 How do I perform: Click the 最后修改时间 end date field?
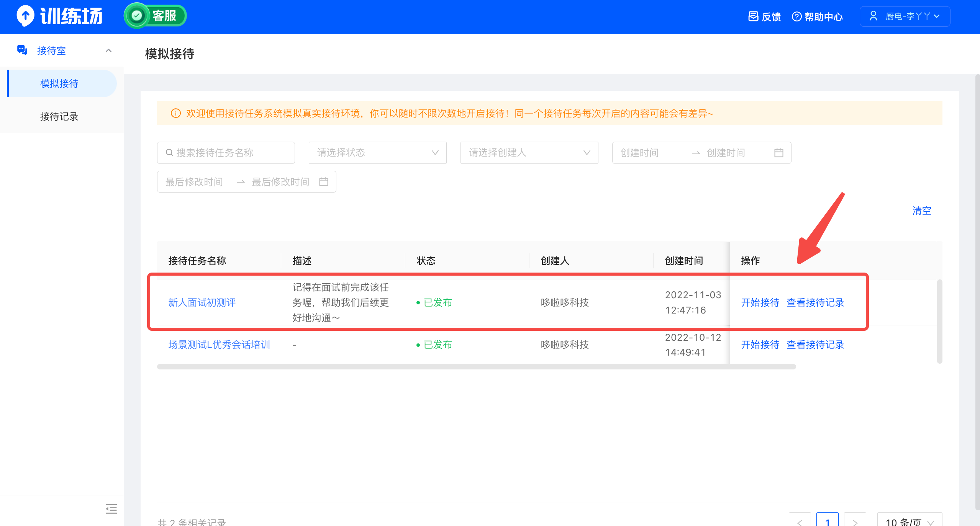tap(281, 182)
